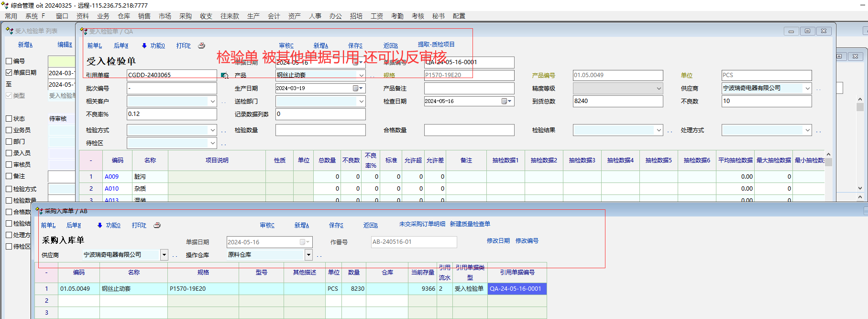This screenshot has height=319, width=868.
Task: Click 功能 arrow icon in 采购入库单 toolbar
Action: 99,225
